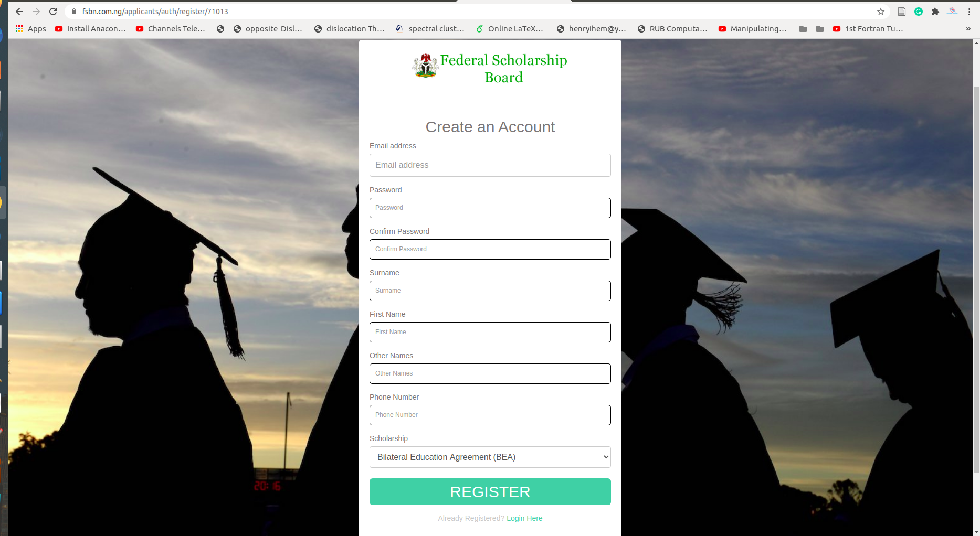Image resolution: width=980 pixels, height=536 pixels.
Task: Open Grammarly extension icon
Action: coord(919,12)
